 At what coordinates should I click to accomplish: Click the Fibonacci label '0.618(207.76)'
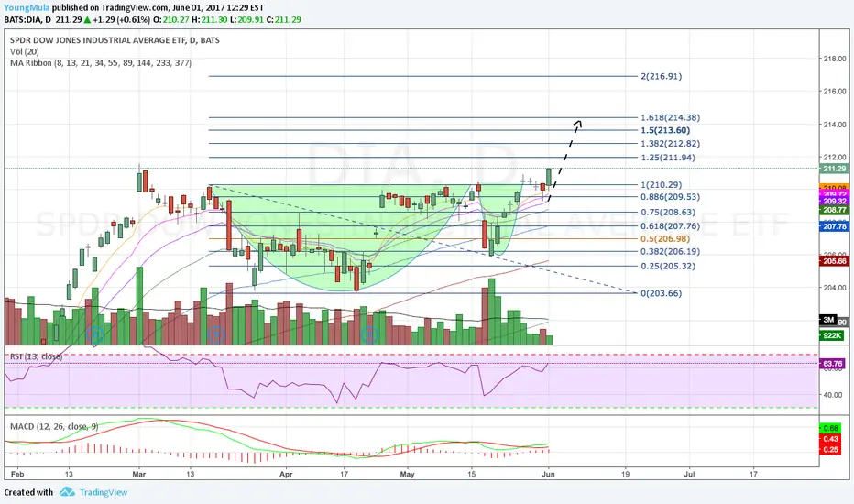tap(671, 225)
